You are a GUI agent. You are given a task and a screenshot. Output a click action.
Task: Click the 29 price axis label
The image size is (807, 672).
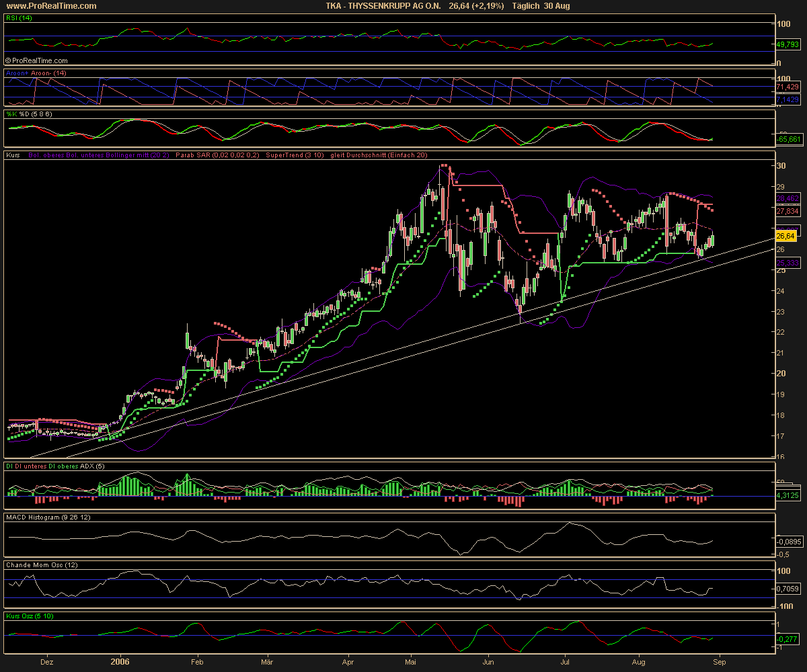tap(781, 186)
